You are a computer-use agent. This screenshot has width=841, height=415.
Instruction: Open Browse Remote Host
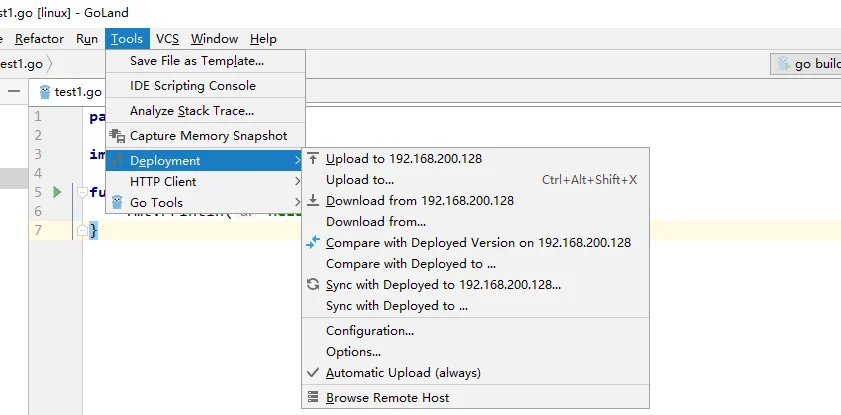(x=475, y=398)
